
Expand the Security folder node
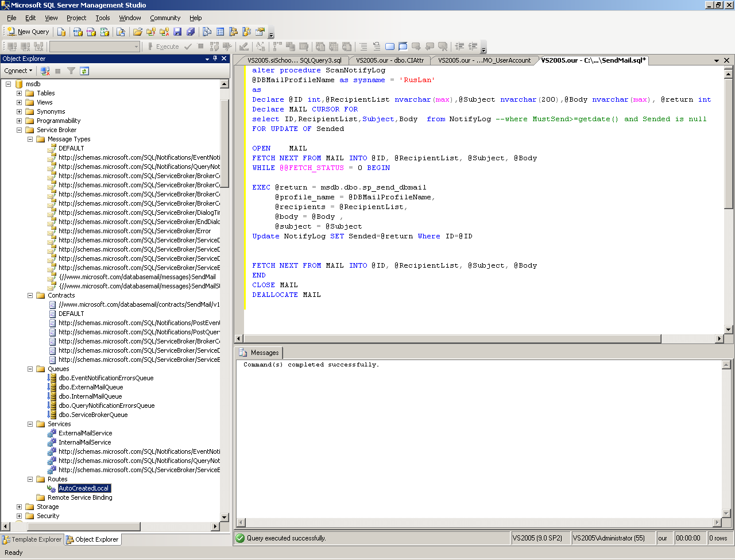tap(19, 516)
